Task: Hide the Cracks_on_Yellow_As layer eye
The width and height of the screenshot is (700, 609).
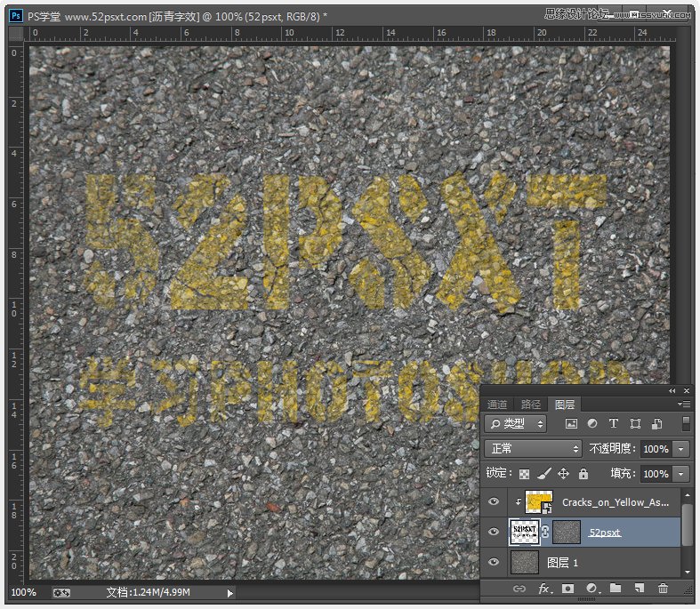Action: pyautogui.click(x=494, y=501)
